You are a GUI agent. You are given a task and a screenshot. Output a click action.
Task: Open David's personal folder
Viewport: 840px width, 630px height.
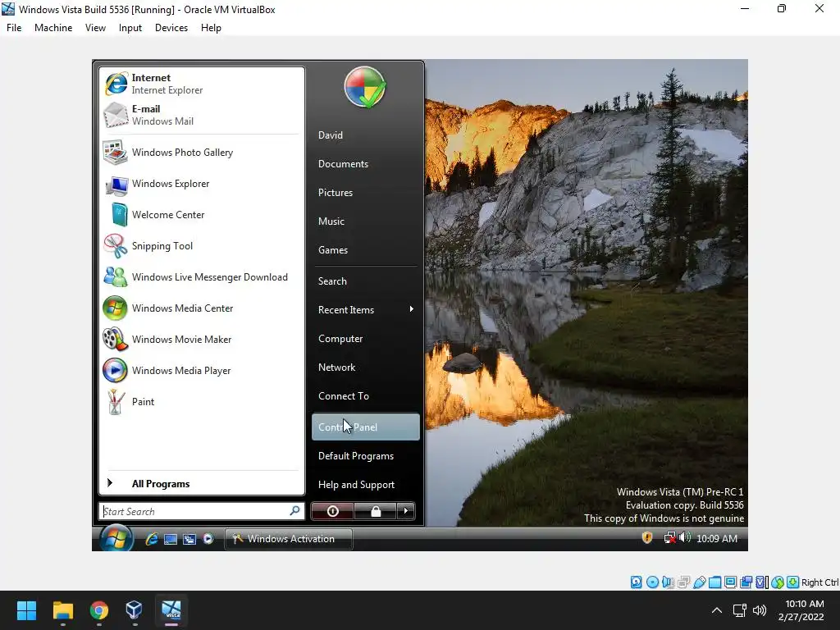tap(366, 135)
